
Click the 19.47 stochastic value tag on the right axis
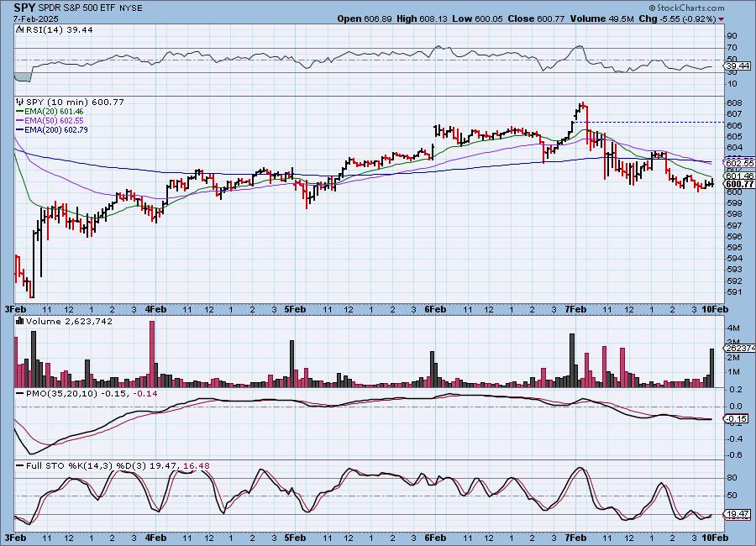738,514
